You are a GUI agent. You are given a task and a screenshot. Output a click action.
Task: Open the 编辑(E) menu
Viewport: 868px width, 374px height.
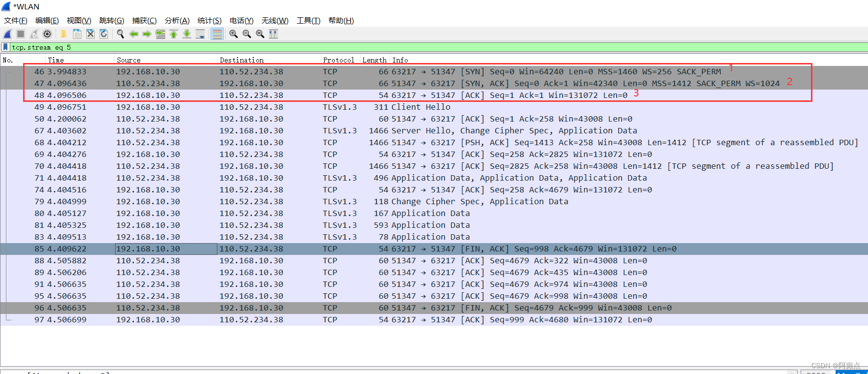[47, 21]
